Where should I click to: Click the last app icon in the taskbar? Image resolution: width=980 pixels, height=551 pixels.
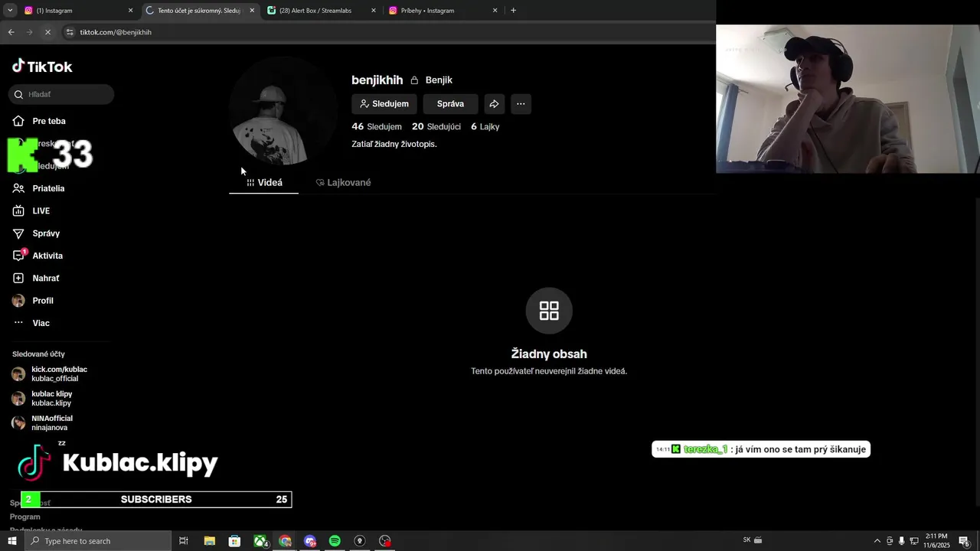point(385,541)
